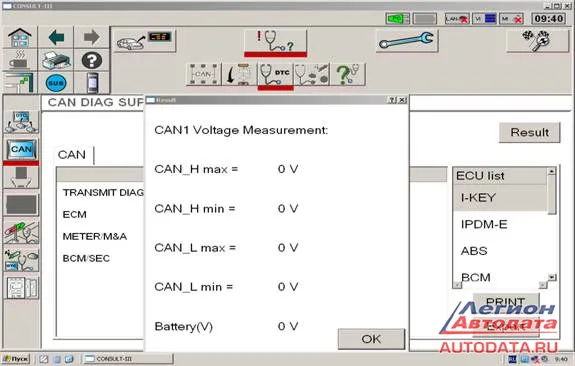Click the CONSULT-III taskbar item
The height and width of the screenshot is (366, 575).
tap(127, 359)
